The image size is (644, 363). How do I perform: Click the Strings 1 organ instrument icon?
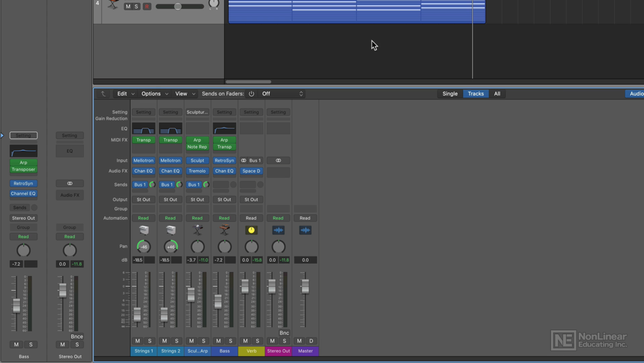[x=144, y=230]
